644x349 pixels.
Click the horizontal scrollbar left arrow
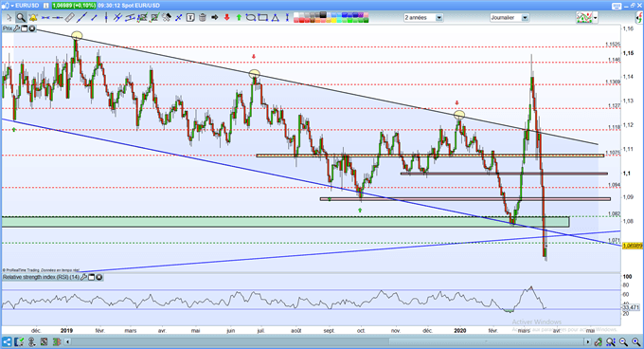click(68, 341)
